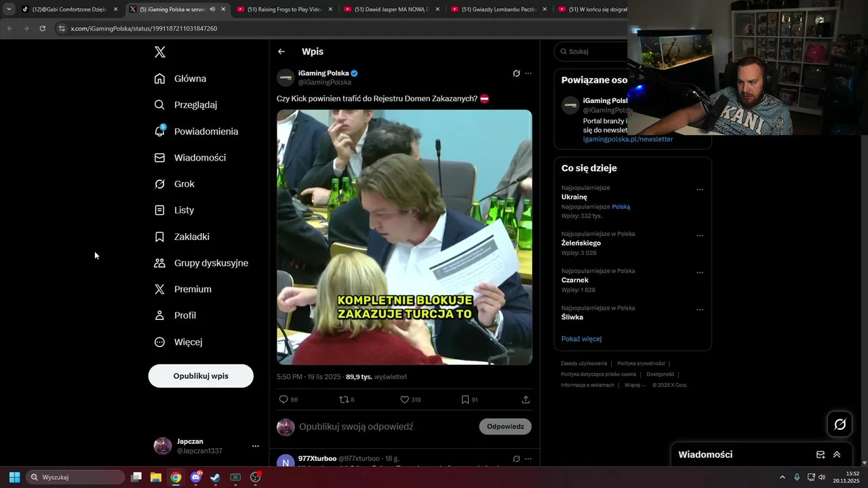Go back with arrow beside Wpis
868x488 pixels.
(281, 52)
